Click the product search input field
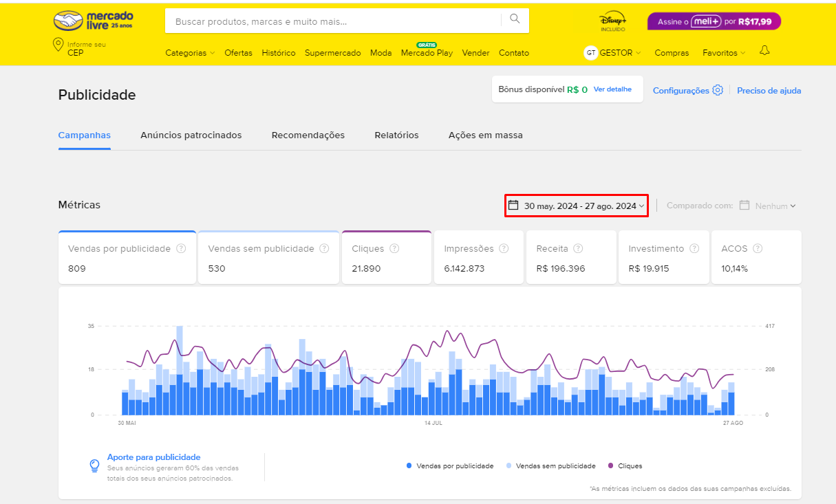Screen dimensions: 836x504 [x=334, y=21]
